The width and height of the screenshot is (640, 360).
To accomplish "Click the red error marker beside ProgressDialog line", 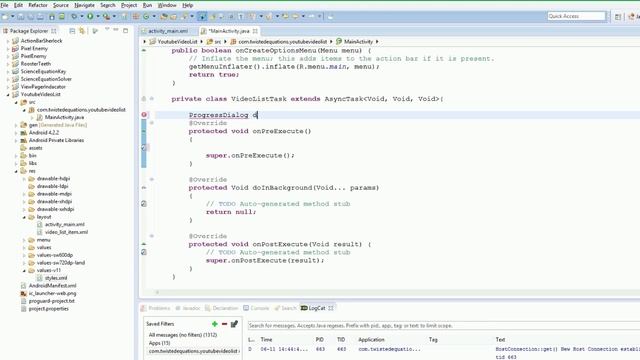I will pos(144,115).
